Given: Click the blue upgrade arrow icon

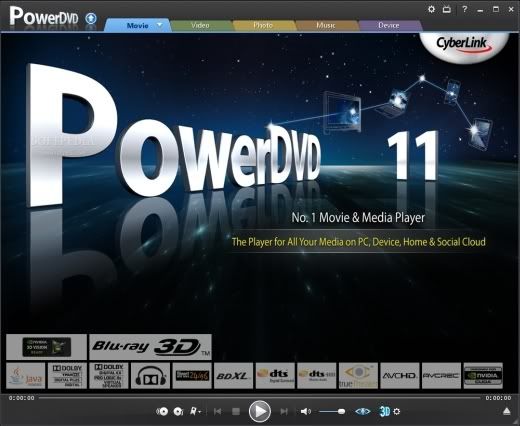Looking at the screenshot, I should point(91,18).
